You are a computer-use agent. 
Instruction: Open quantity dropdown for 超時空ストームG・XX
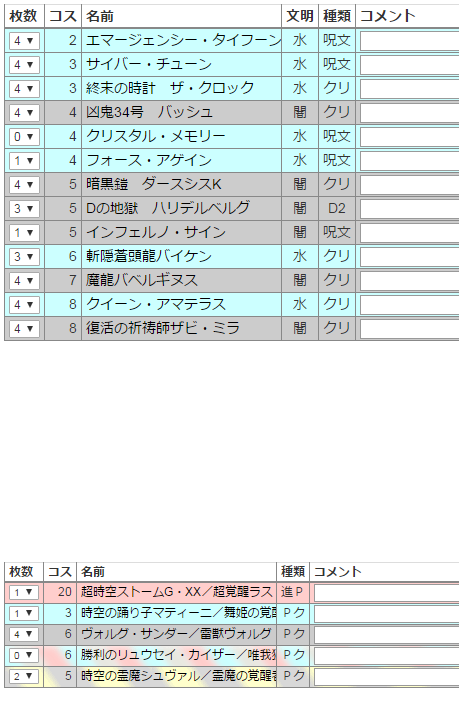pos(24,593)
